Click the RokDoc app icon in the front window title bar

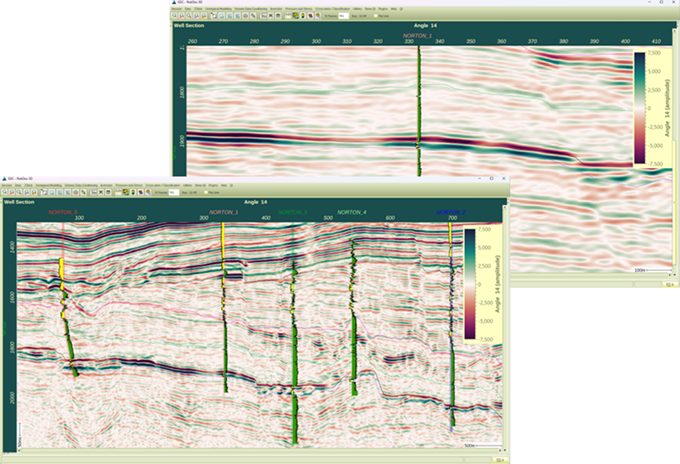pyautogui.click(x=5, y=179)
